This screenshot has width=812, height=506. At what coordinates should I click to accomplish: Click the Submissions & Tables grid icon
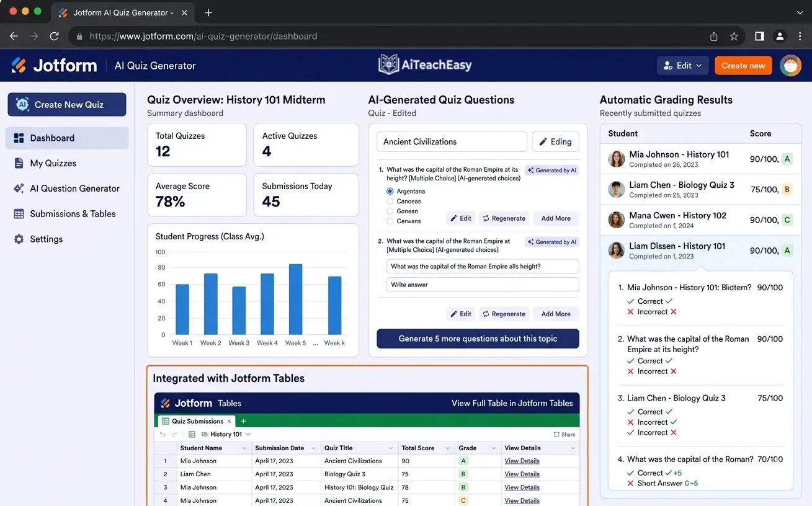[19, 214]
